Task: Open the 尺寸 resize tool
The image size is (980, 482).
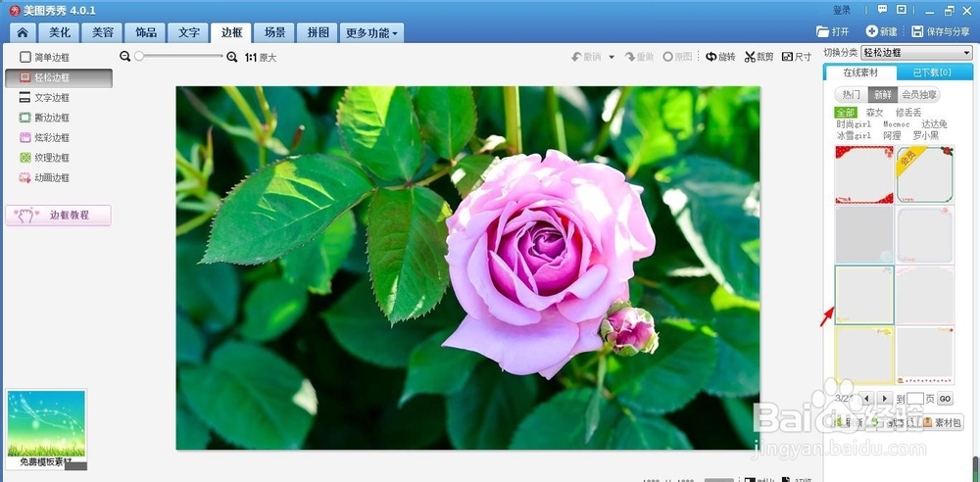Action: pyautogui.click(x=797, y=57)
